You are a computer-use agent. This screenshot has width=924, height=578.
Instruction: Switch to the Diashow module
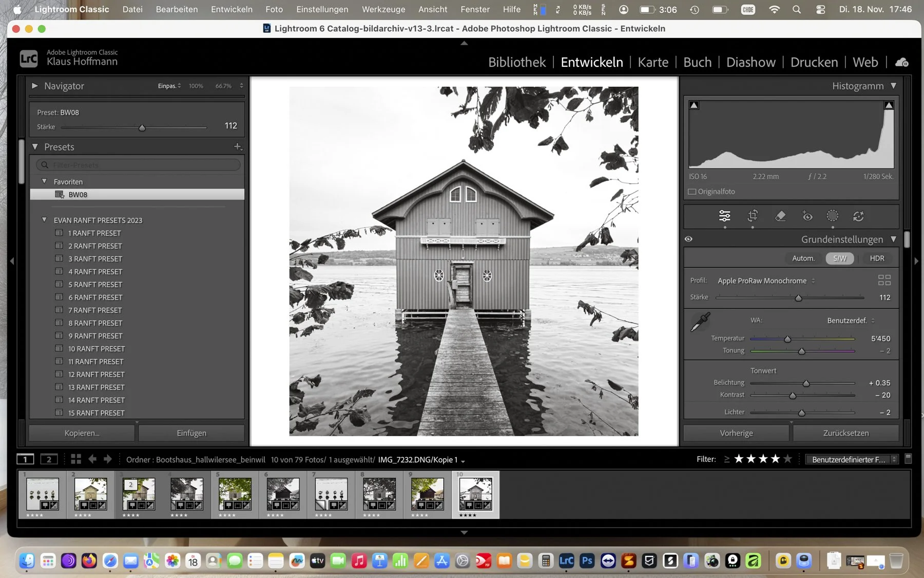750,62
